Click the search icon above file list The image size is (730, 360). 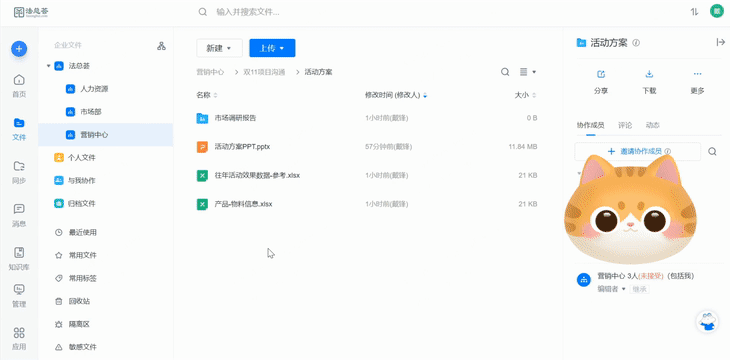point(505,72)
